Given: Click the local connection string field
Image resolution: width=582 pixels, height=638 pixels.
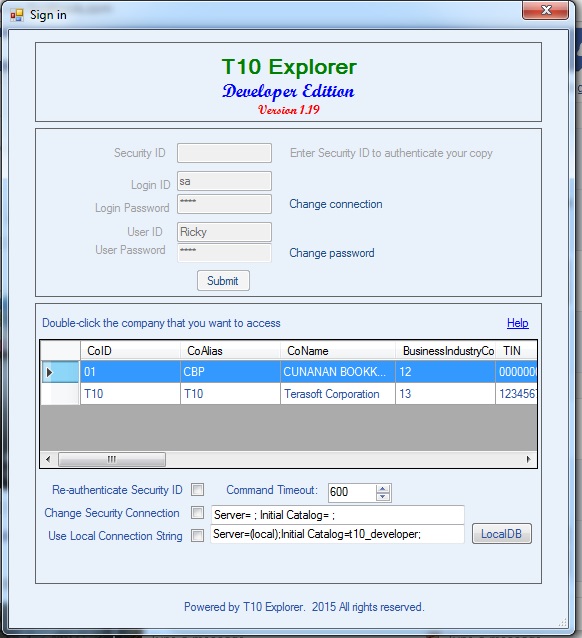Looking at the screenshot, I should (x=337, y=534).
